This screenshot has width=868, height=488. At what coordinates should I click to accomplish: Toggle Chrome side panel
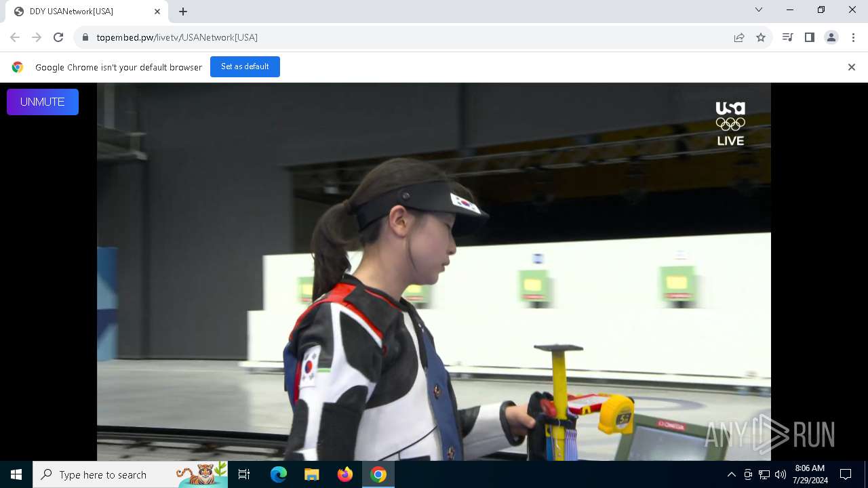tap(809, 37)
